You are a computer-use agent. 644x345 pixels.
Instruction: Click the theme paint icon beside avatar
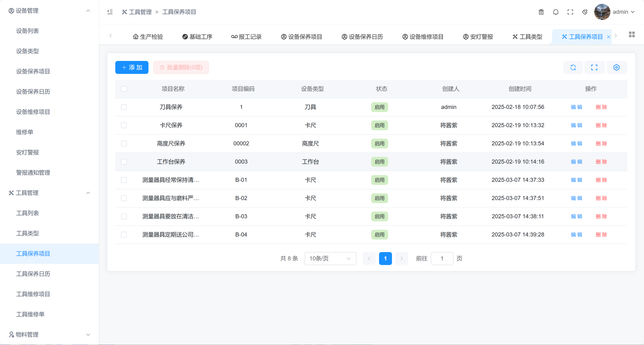(585, 12)
